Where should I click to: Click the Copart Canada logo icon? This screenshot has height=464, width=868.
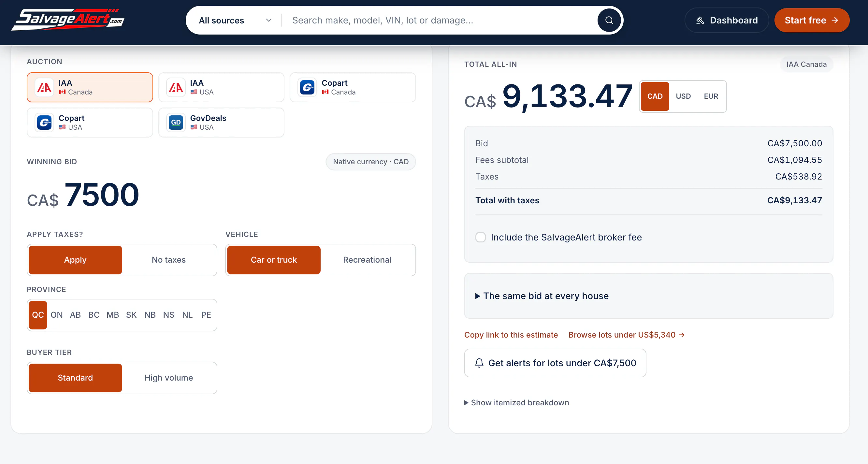point(307,87)
